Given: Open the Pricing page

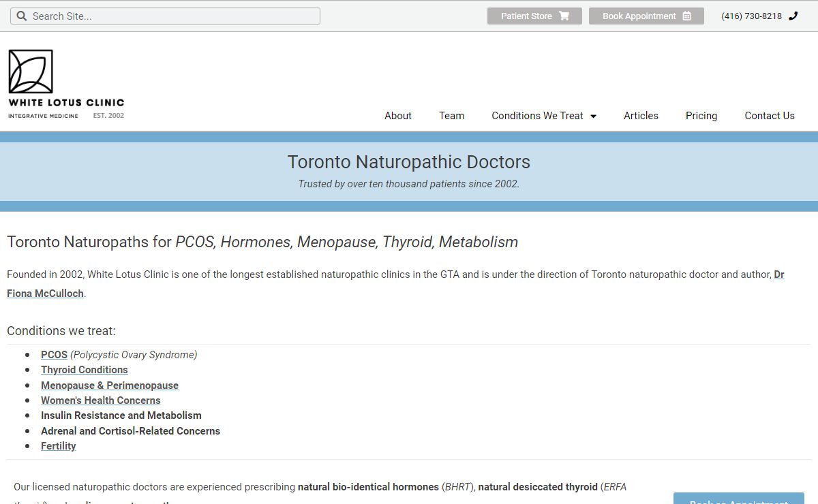Looking at the screenshot, I should [x=701, y=116].
